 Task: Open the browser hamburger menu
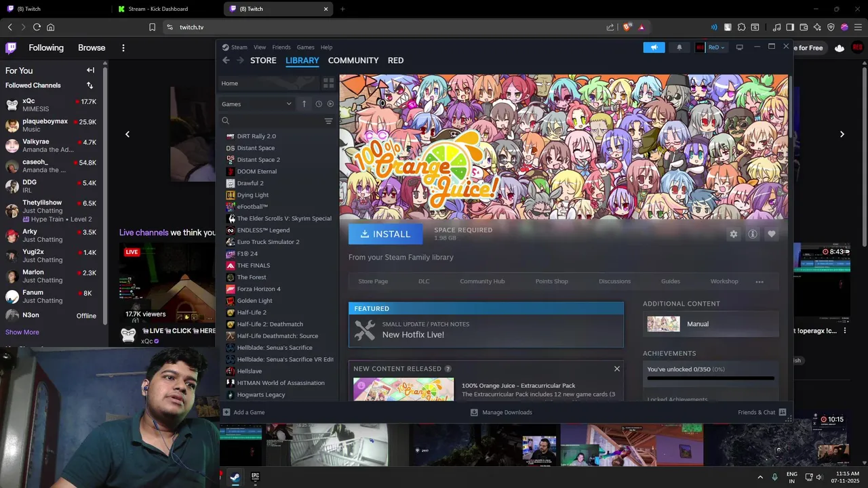[x=857, y=27]
